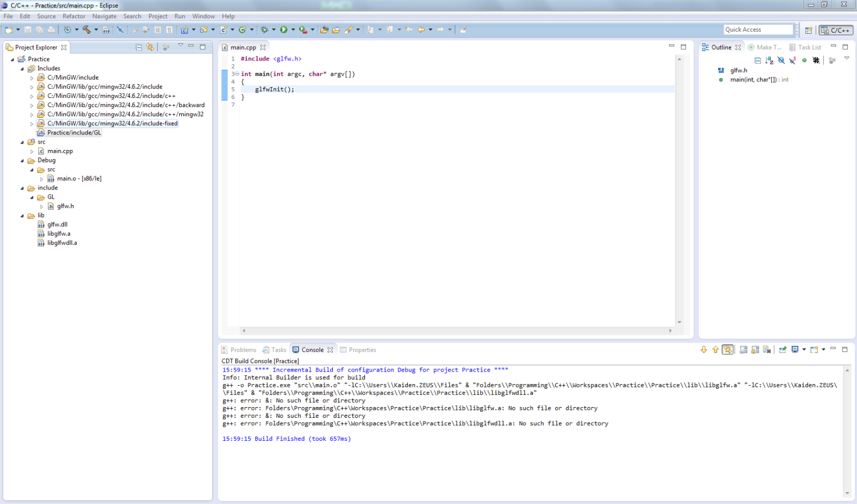Screen dimensions: 857x504
Task: Collapse all in the Outline view
Action: (758, 61)
